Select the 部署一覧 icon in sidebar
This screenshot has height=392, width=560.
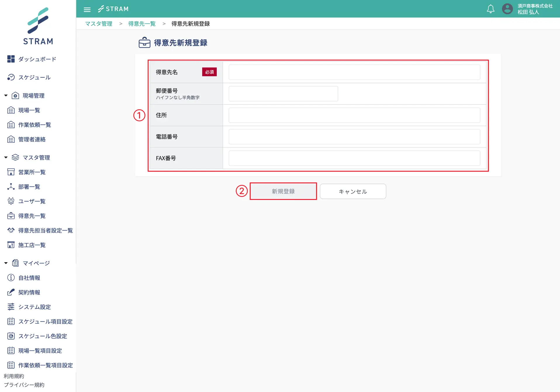(11, 186)
